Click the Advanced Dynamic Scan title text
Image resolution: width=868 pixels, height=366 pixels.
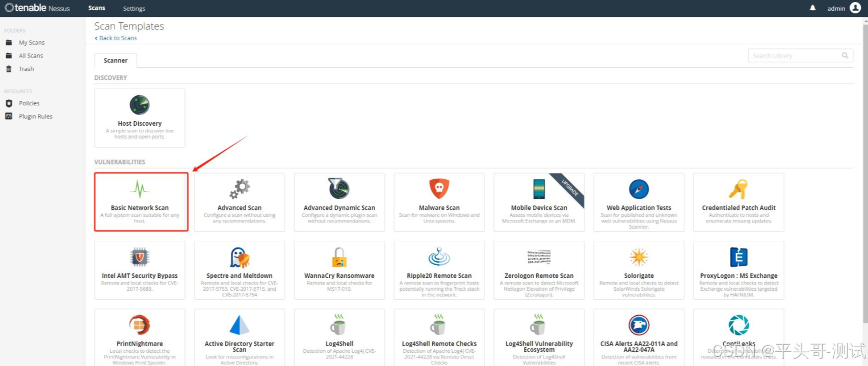(339, 208)
